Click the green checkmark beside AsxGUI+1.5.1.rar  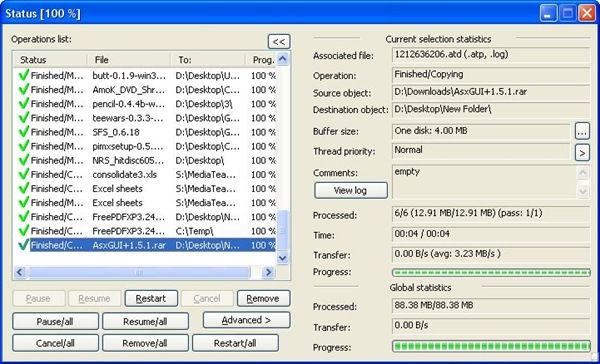[x=23, y=245]
